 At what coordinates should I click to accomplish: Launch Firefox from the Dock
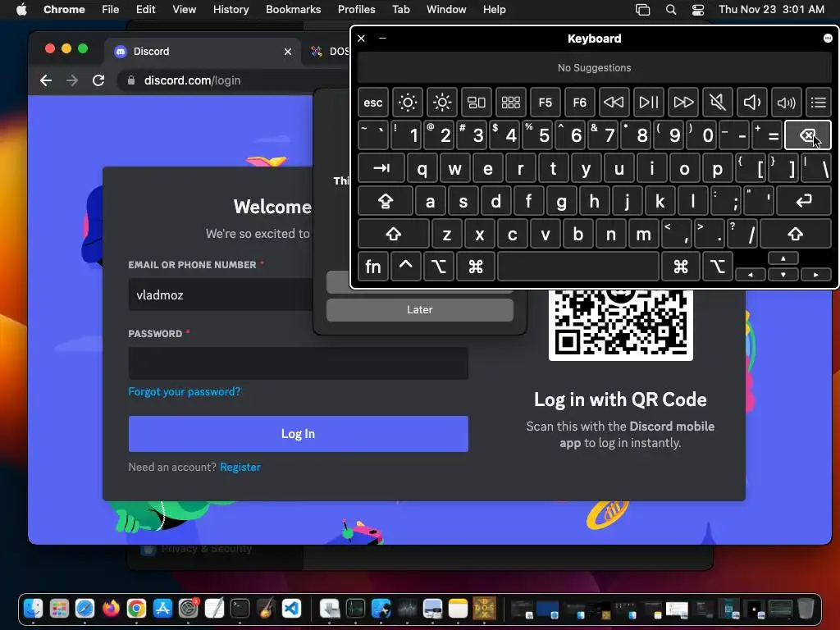tap(111, 608)
